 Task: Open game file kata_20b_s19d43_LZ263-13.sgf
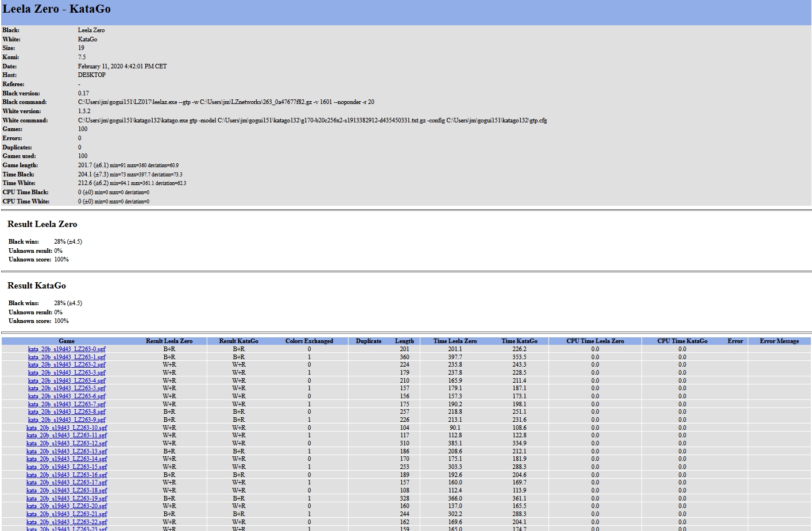[67, 451]
